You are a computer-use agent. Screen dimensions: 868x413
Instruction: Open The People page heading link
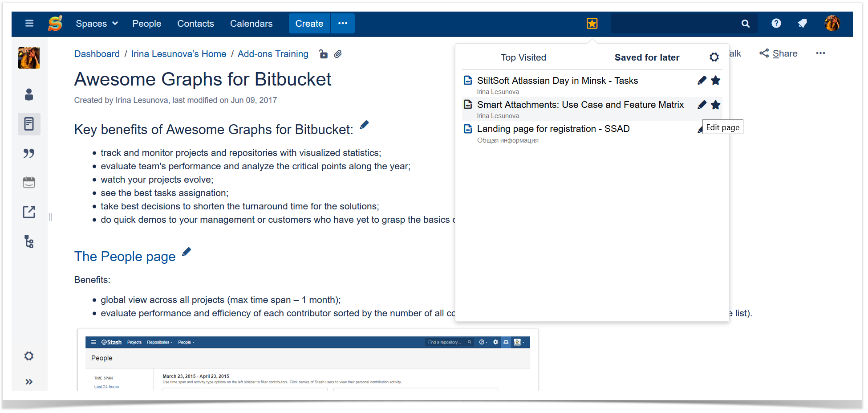coord(125,257)
